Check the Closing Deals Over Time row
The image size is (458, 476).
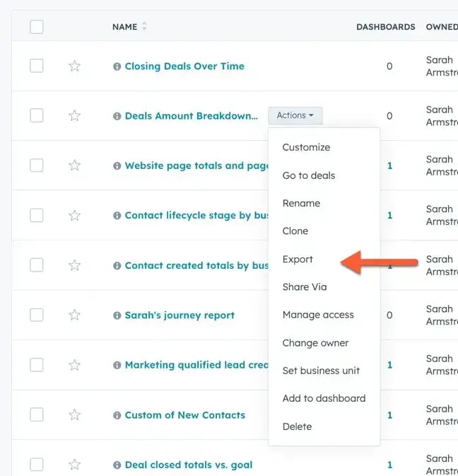click(x=36, y=66)
